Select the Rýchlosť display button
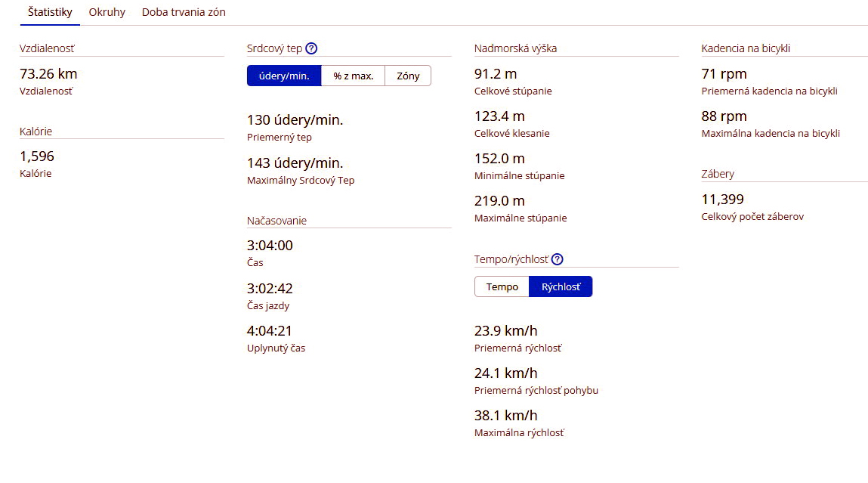This screenshot has height=483, width=868. (x=561, y=287)
